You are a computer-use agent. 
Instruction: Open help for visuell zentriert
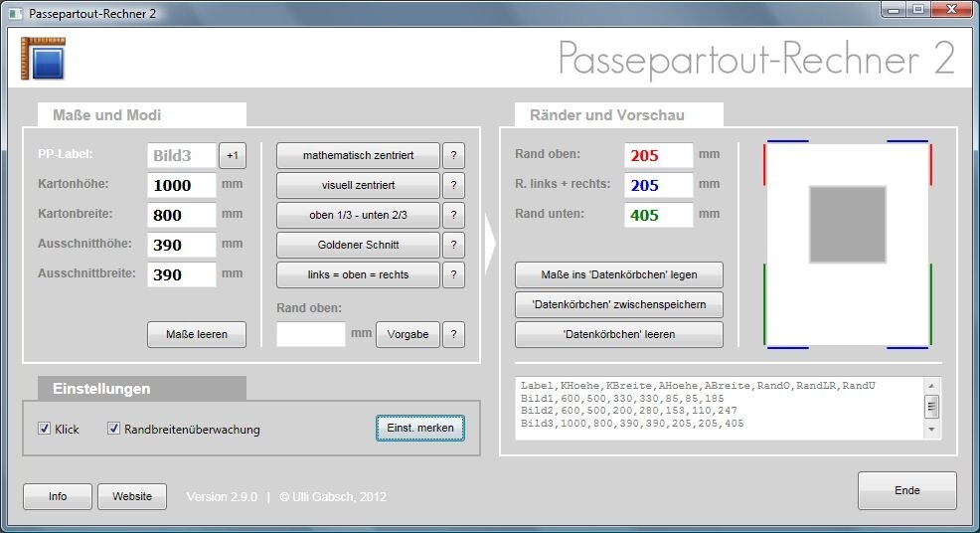pos(454,185)
